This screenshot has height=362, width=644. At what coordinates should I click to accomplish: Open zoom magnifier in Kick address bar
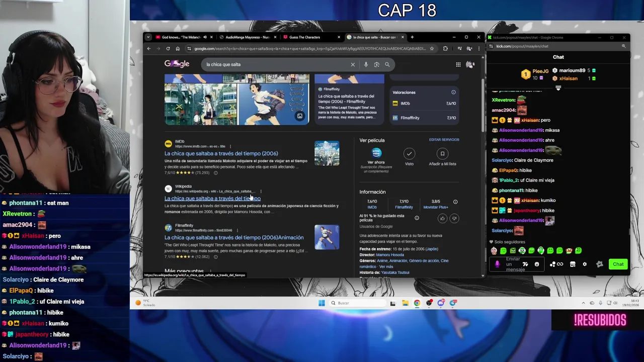pos(624,46)
